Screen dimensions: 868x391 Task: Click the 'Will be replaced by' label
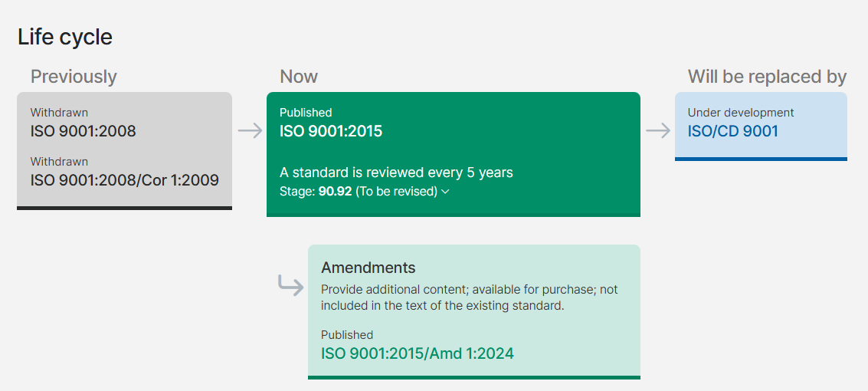click(x=767, y=77)
